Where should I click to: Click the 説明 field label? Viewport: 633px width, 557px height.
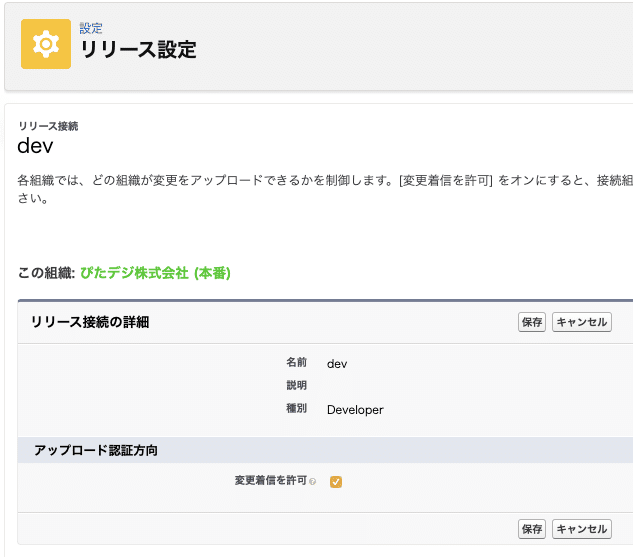(x=297, y=385)
